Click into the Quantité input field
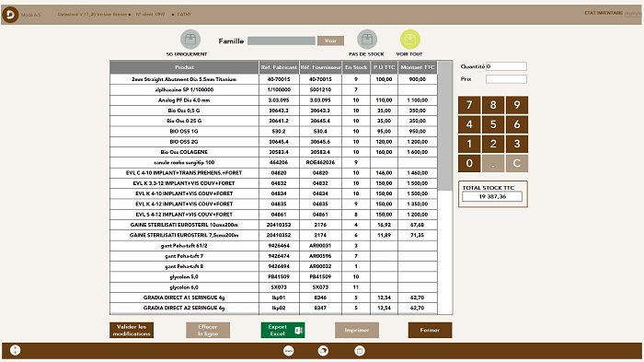 [x=506, y=66]
